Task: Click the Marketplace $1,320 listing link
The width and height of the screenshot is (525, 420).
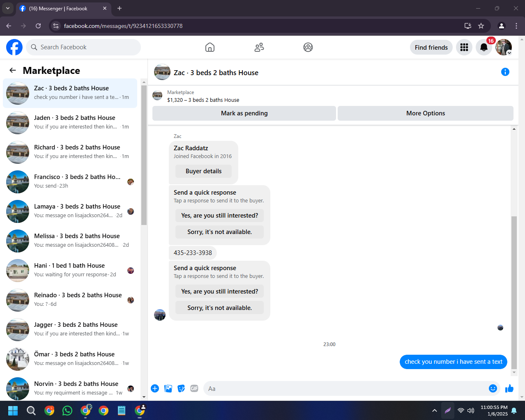Action: (x=203, y=100)
